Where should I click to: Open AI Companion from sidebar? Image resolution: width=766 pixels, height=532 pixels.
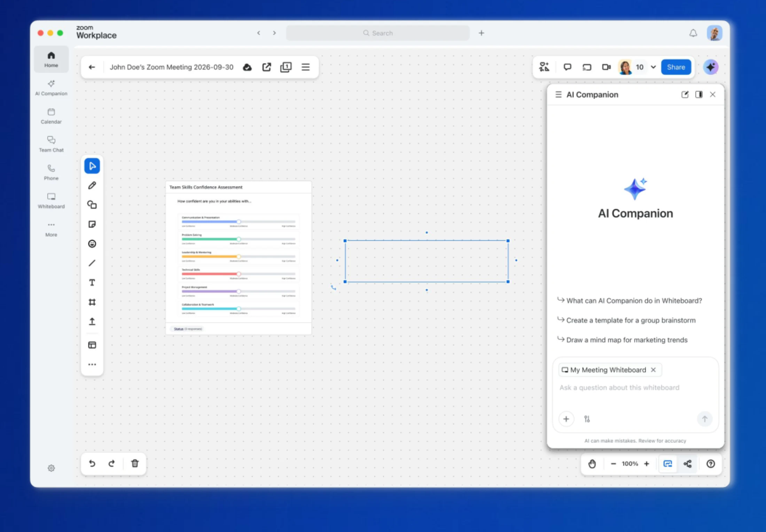pyautogui.click(x=51, y=87)
